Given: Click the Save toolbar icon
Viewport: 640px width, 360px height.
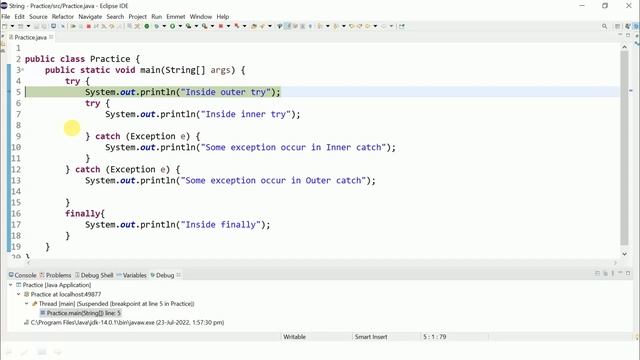Looking at the screenshot, I should point(36,26).
